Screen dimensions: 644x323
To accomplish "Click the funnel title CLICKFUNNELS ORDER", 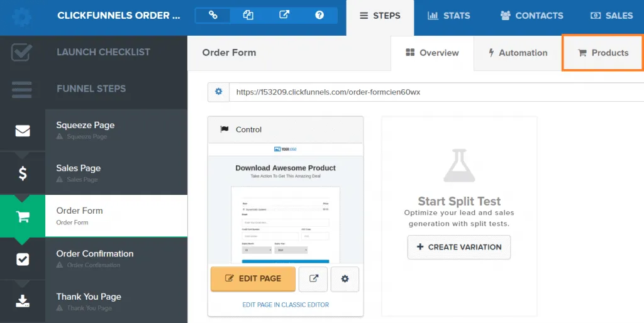I will click(x=119, y=16).
